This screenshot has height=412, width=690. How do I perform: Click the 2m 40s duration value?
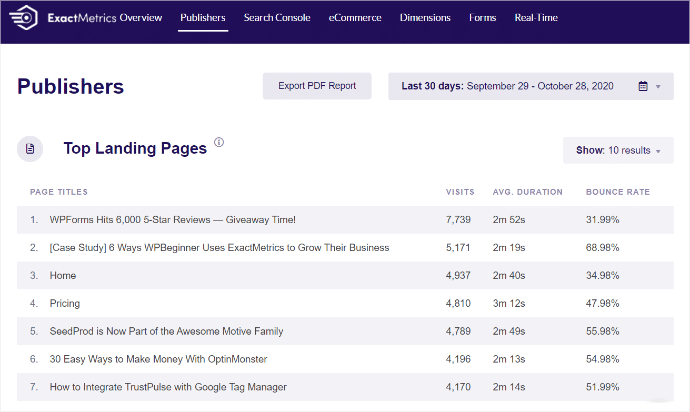coord(509,276)
